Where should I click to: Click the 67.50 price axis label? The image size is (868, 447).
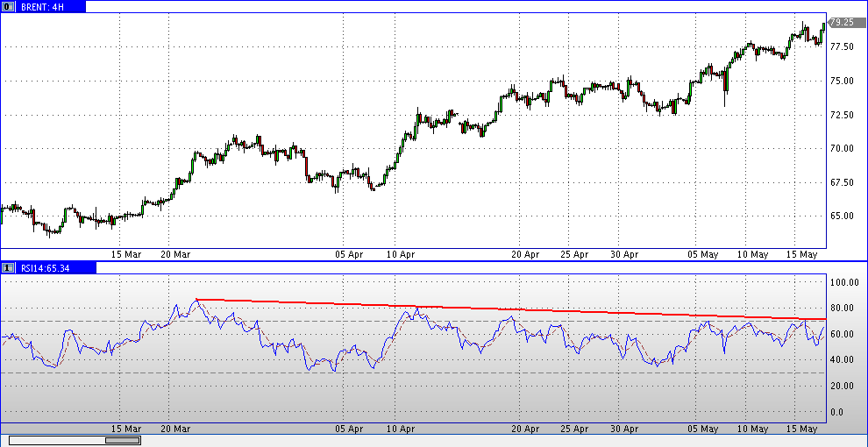(842, 182)
